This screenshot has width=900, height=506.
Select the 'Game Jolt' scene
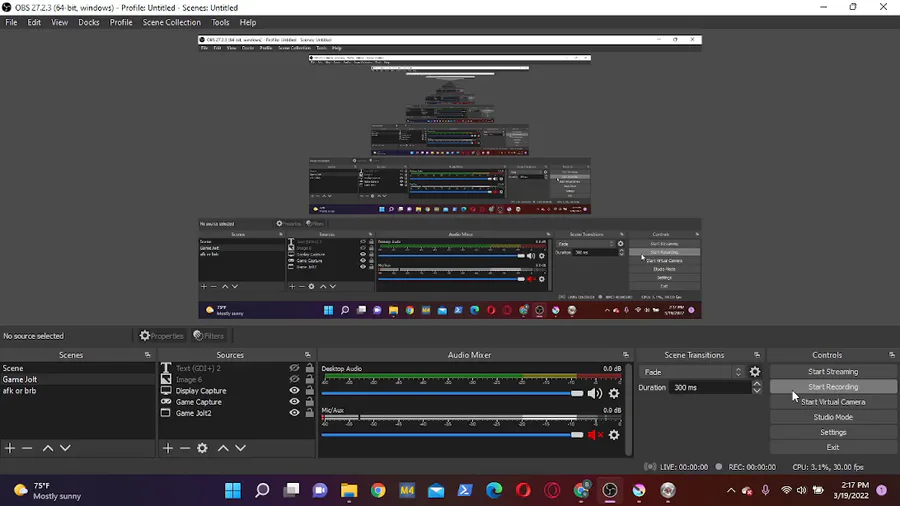pos(77,379)
